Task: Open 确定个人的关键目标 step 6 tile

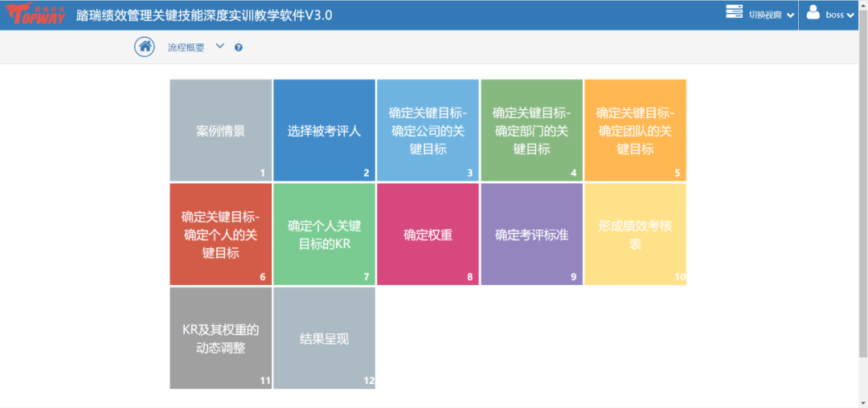Action: (x=220, y=235)
